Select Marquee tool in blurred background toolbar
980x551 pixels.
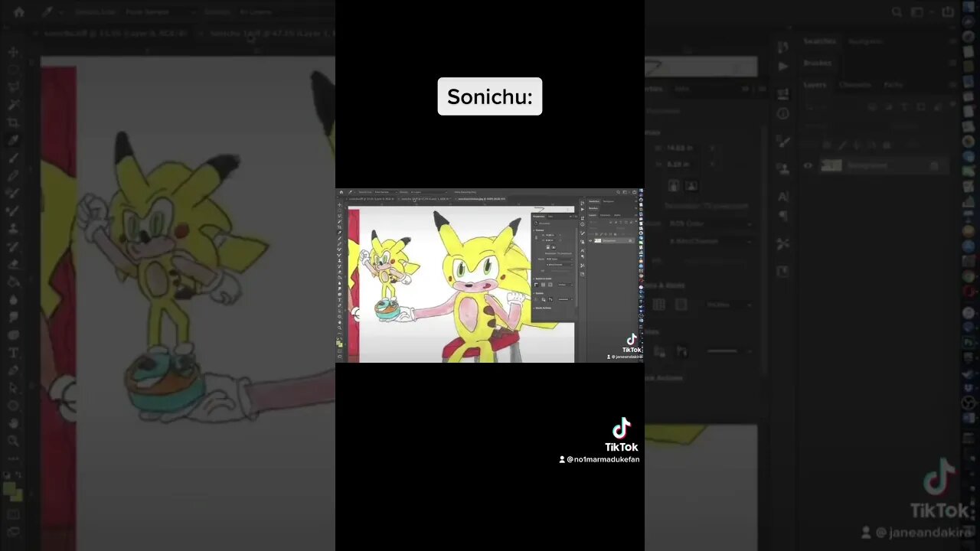[13, 70]
